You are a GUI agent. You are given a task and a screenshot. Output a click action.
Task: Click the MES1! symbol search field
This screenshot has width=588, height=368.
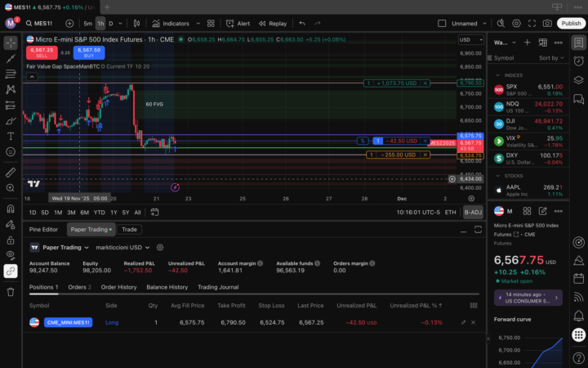(41, 24)
